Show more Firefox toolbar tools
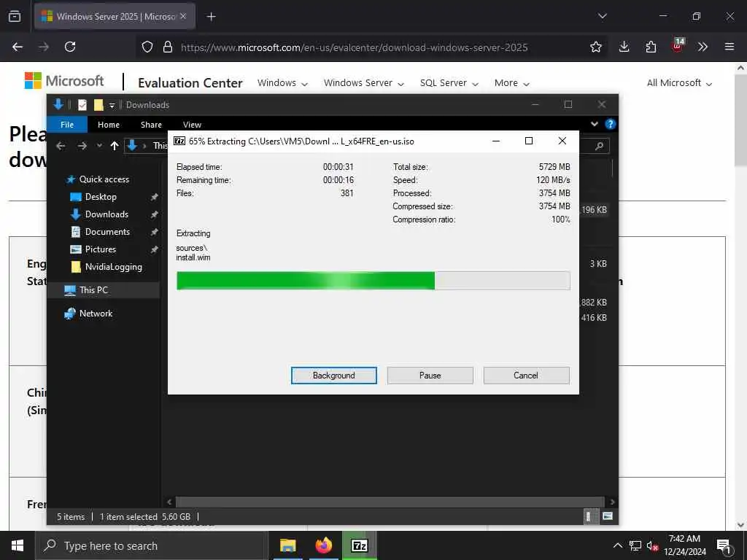Screen dimensions: 747x560 [x=703, y=47]
